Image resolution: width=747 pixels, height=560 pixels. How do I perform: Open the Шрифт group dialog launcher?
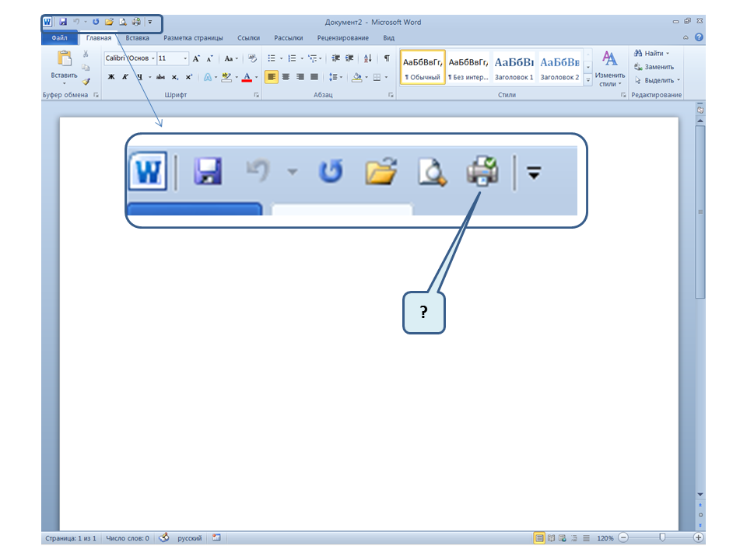click(x=256, y=95)
